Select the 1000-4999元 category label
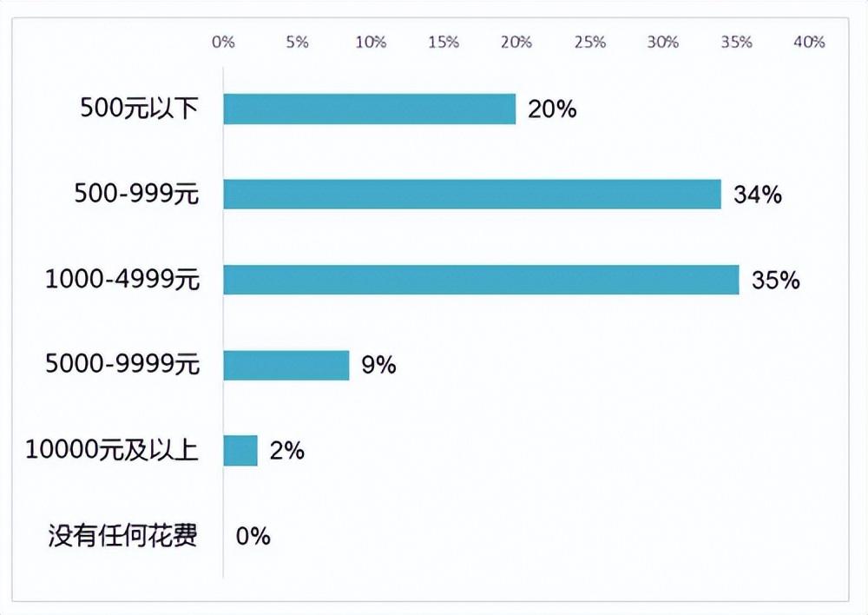 122,279
